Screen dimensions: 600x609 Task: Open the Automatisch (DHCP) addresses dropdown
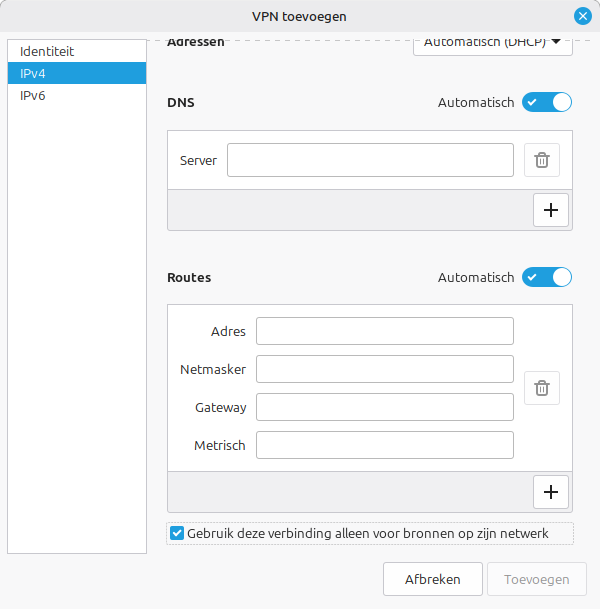(492, 43)
